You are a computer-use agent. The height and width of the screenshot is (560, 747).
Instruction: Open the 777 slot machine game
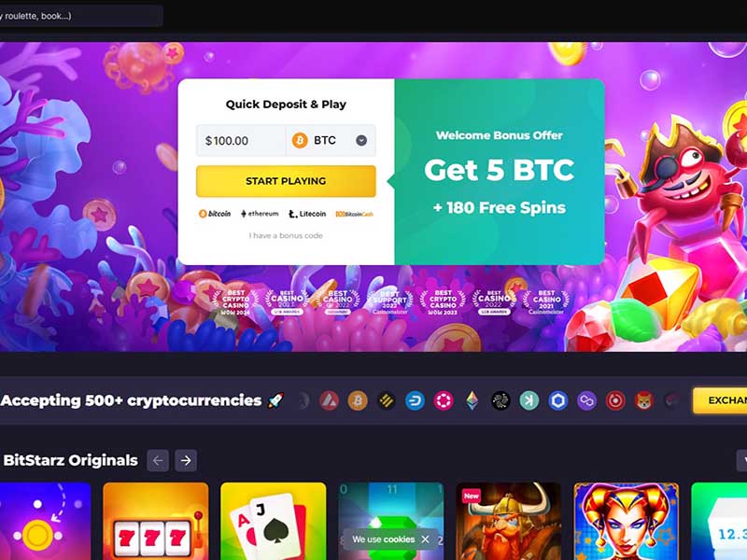coord(156,521)
